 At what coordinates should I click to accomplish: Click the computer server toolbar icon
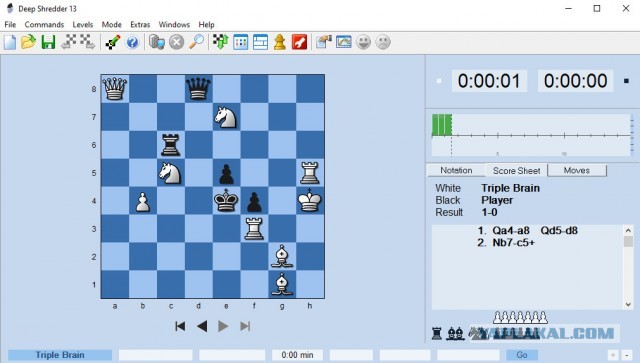coord(157,42)
